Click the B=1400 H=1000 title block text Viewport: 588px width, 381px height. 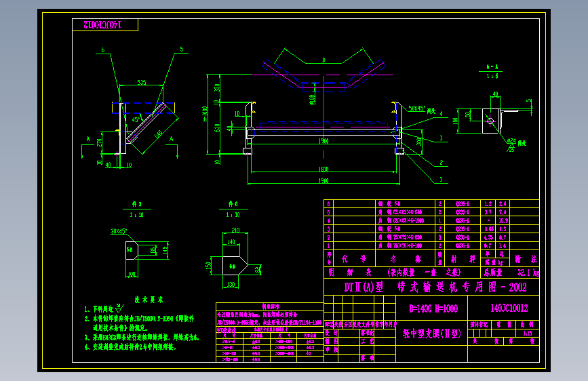(x=433, y=308)
